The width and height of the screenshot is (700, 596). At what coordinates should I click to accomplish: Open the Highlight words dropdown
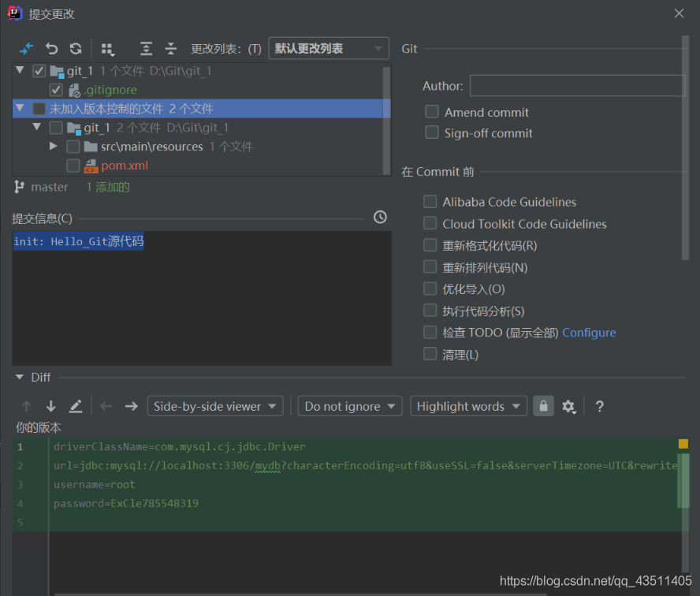point(468,407)
